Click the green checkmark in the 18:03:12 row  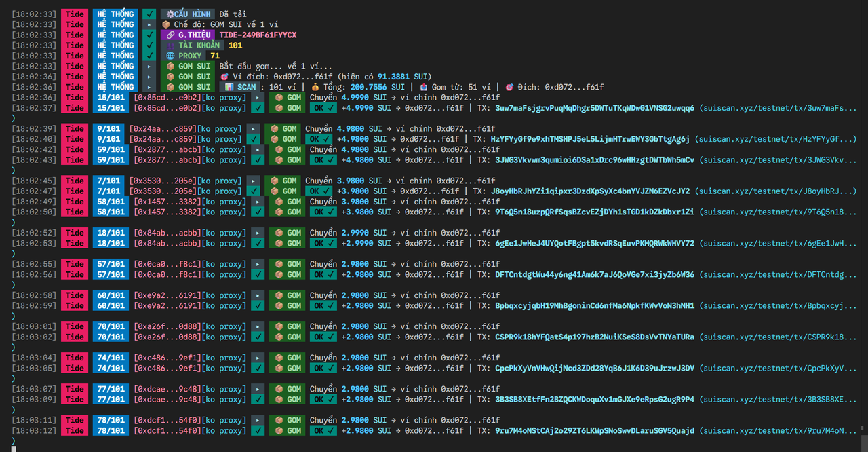click(x=258, y=431)
